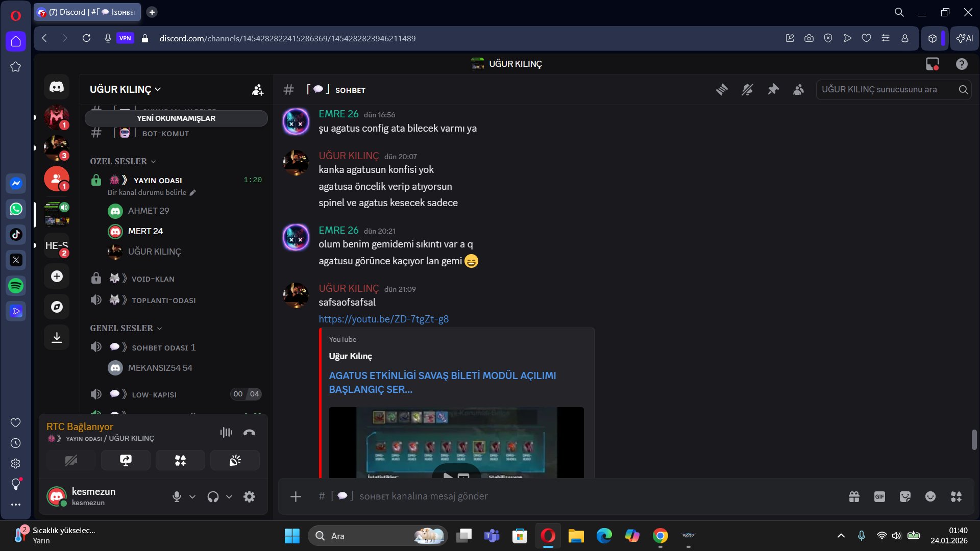Mute channel notification settings icon
Screen dimensions: 980x551
pyautogui.click(x=747, y=90)
